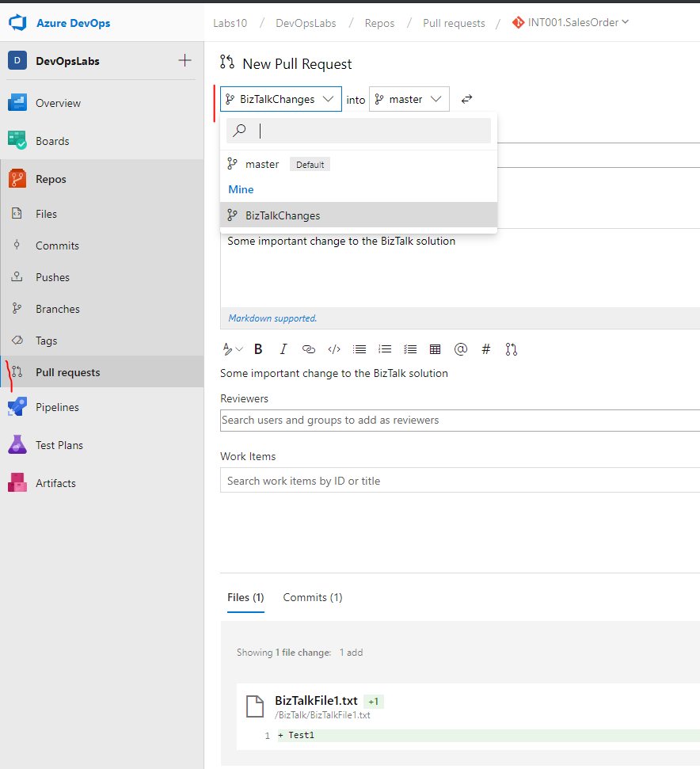700x769 pixels.
Task: Switch to the Commits (1) tab
Action: click(x=313, y=597)
